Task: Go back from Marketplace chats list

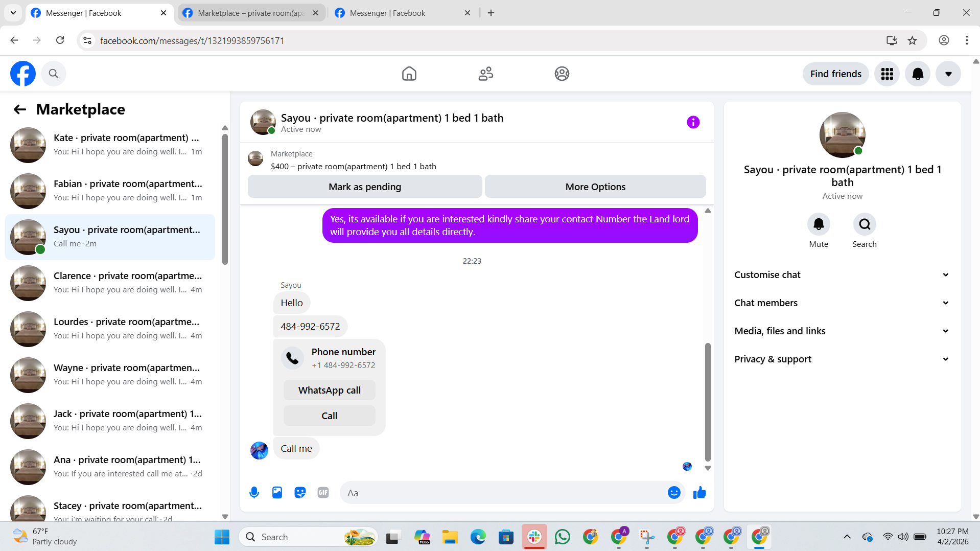Action: click(x=20, y=109)
